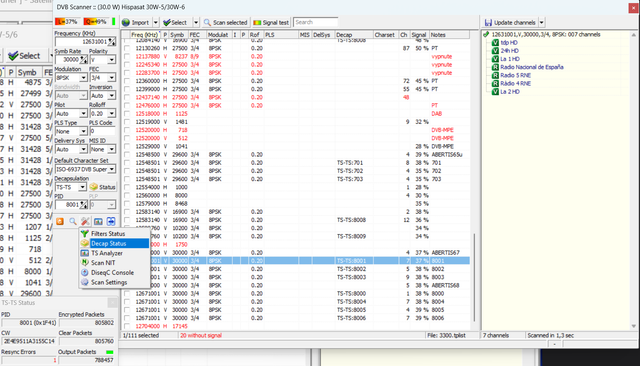Tick checkbox for 12518000 H DAB row
Screen dimensions: 640x366
[x=127, y=113]
